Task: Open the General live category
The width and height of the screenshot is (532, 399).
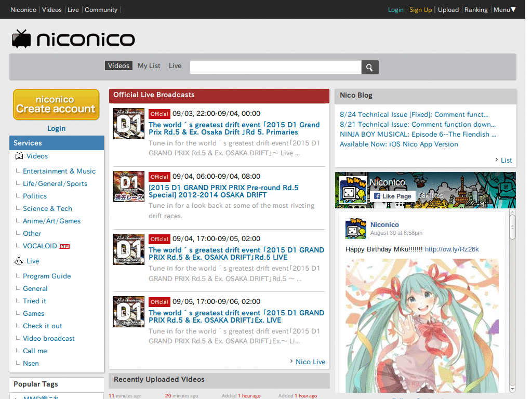Action: pyautogui.click(x=35, y=289)
